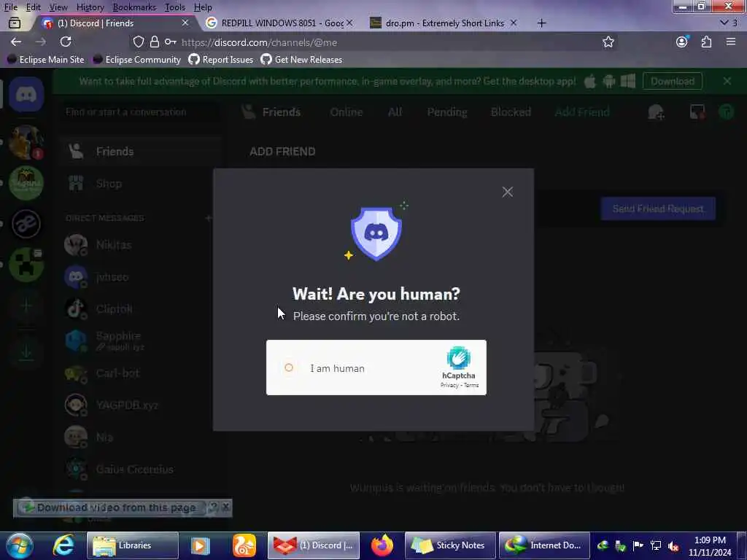Check the I am human captcha checkbox
The image size is (747, 560).
pos(289,367)
